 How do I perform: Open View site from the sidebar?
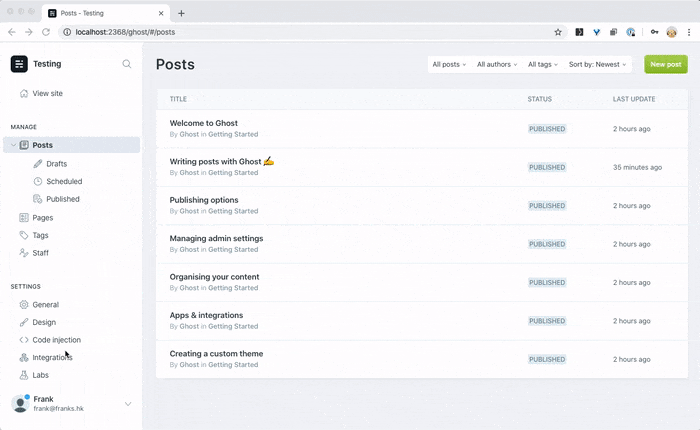47,93
